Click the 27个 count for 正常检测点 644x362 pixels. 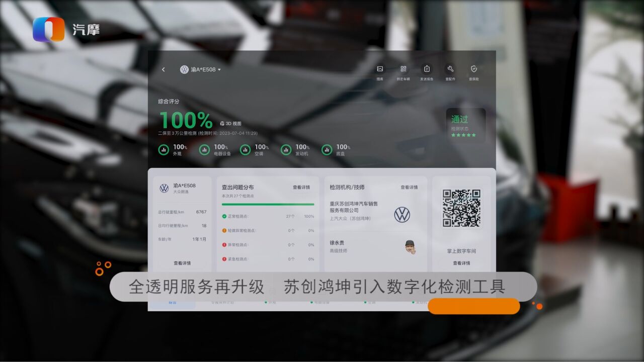point(290,216)
